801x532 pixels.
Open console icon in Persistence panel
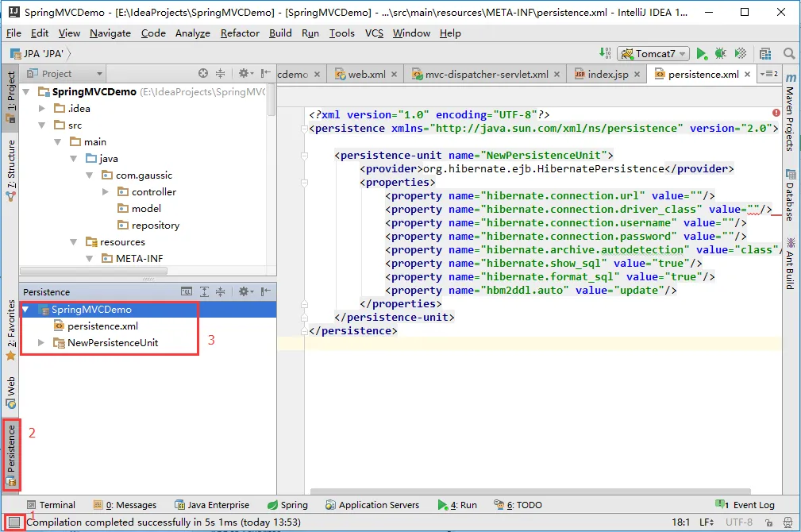coord(187,292)
